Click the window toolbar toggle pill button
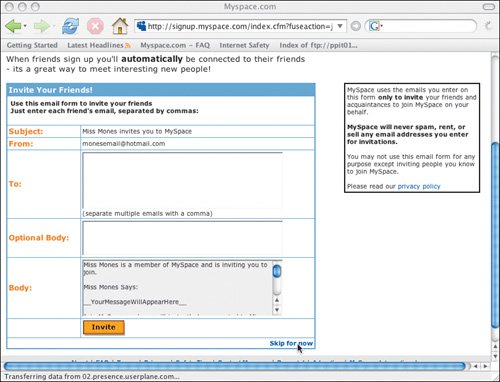Screen dimensions: 500x382 pyautogui.click(x=489, y=7)
